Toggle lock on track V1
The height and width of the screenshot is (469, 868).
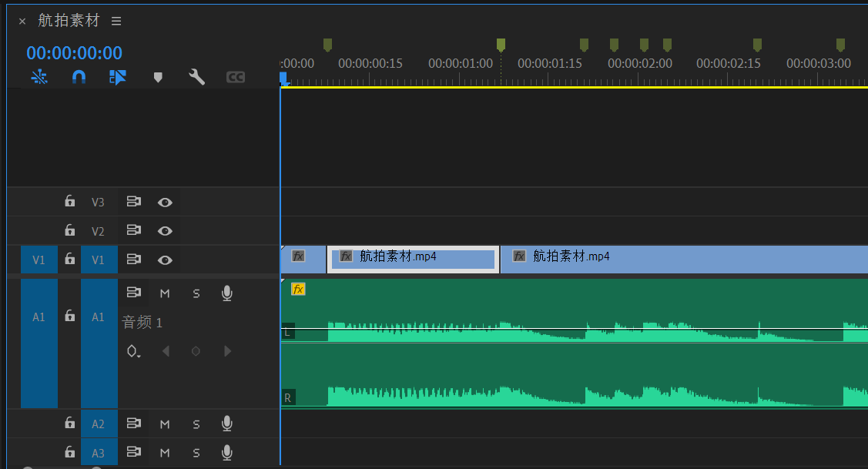point(70,259)
